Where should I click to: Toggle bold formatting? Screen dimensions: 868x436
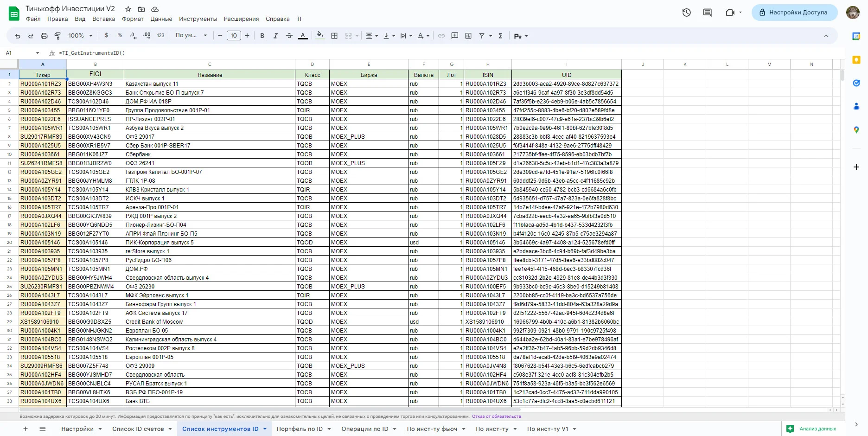click(262, 36)
